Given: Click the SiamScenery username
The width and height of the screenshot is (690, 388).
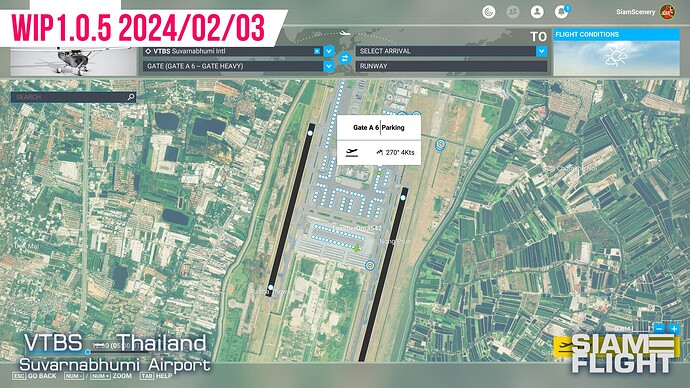Looking at the screenshot, I should coord(635,12).
